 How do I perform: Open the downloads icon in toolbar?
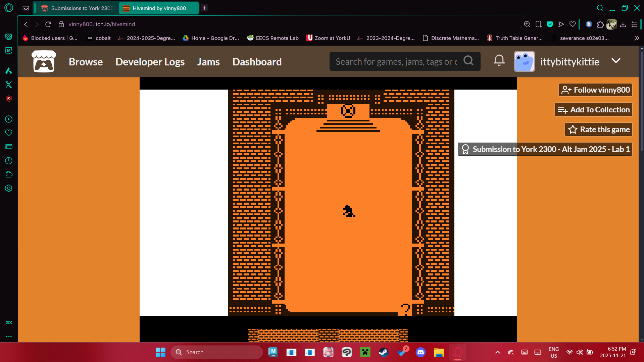(x=623, y=24)
